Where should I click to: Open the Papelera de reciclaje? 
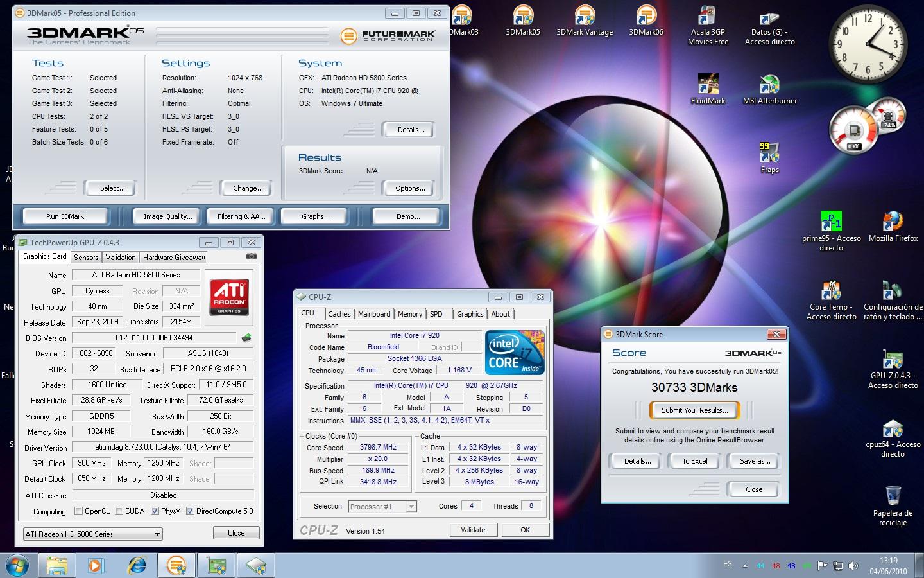click(x=893, y=506)
